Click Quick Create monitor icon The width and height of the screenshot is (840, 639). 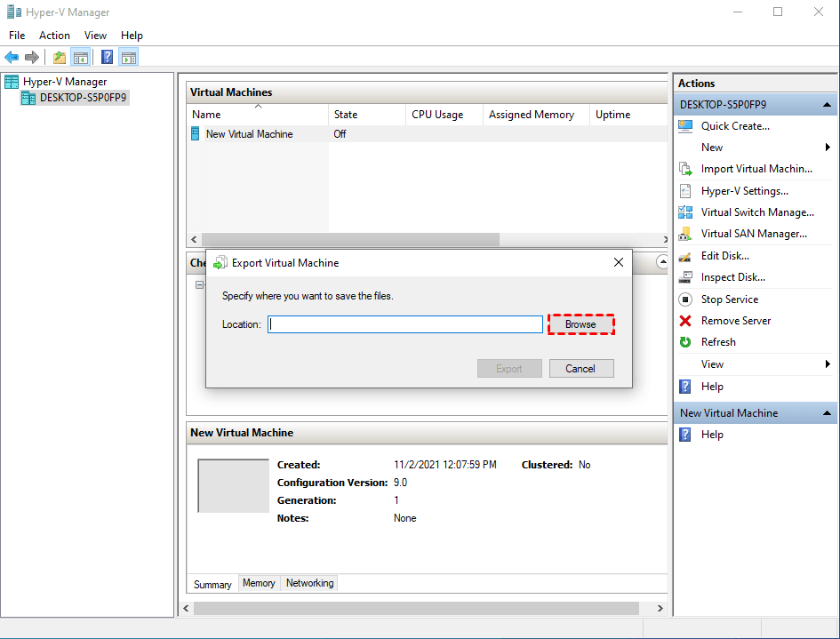[x=685, y=126]
